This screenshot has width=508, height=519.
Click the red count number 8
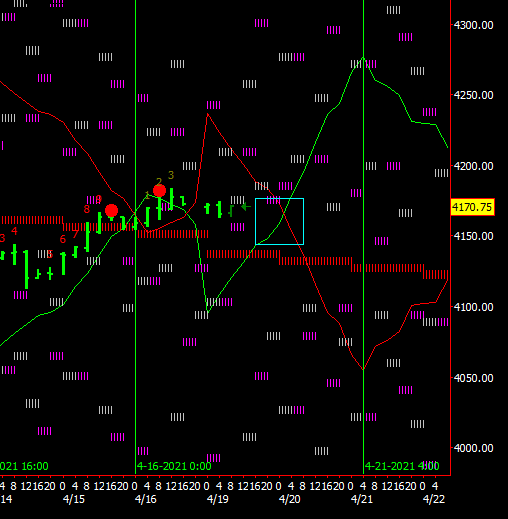click(87, 209)
